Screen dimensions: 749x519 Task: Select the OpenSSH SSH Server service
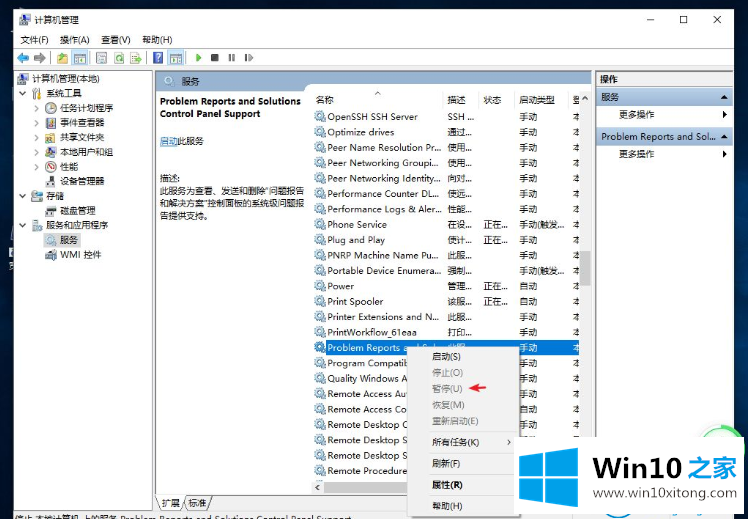(372, 117)
